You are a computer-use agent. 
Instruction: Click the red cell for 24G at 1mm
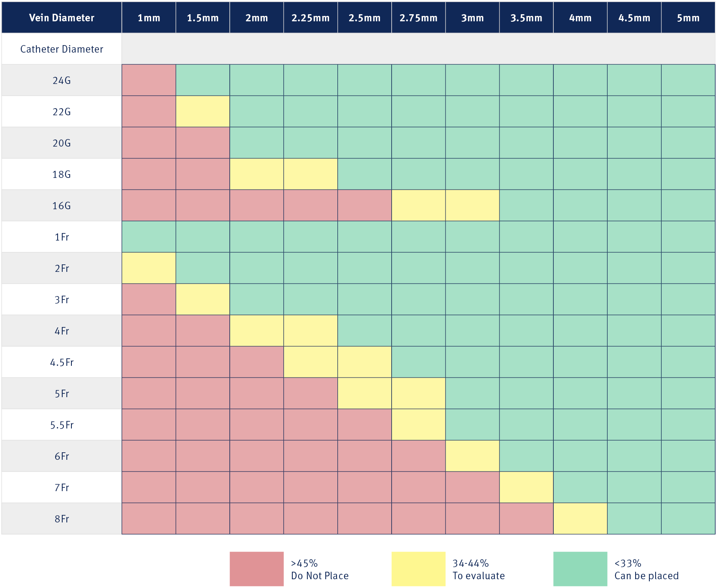coord(149,80)
